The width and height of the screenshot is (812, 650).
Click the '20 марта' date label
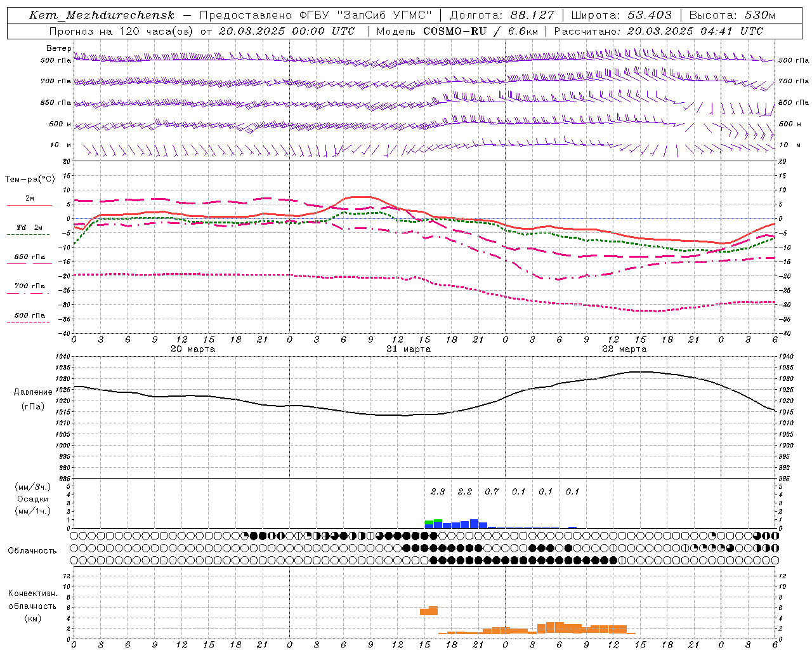tap(193, 349)
